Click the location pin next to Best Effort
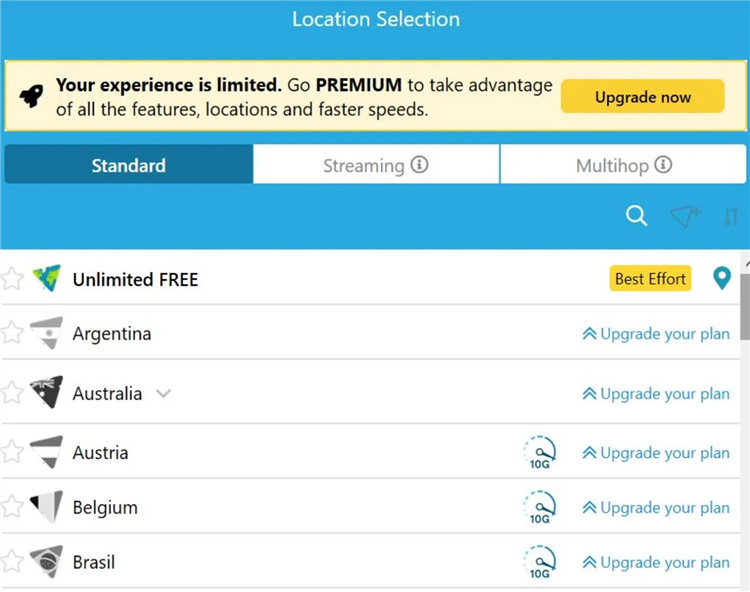 [x=722, y=278]
